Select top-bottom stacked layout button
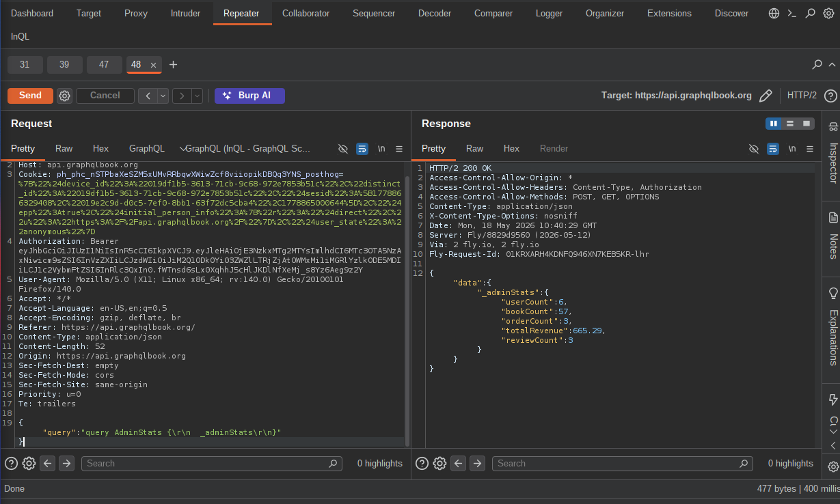This screenshot has width=840, height=504. pos(790,124)
